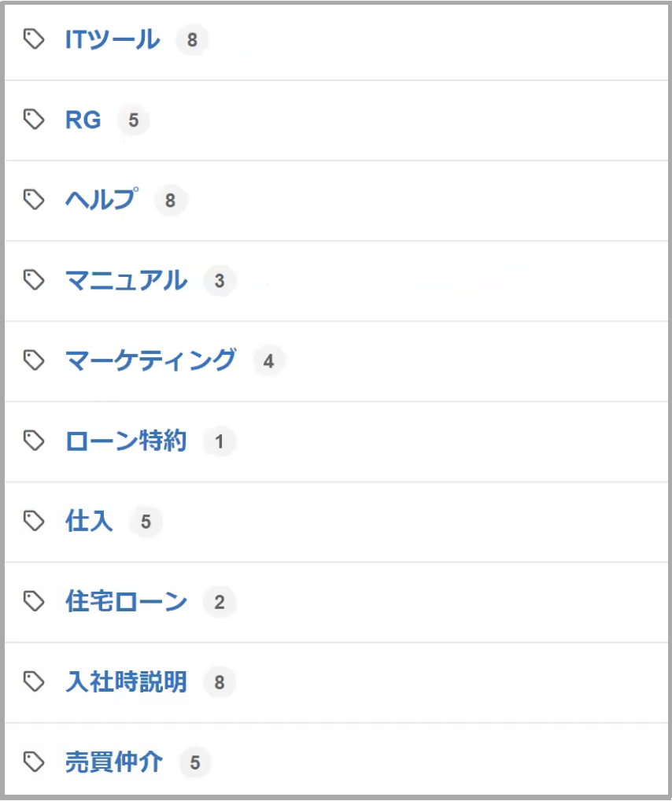
Task: Click the tag icon beside 入社時説明
Action: click(35, 681)
